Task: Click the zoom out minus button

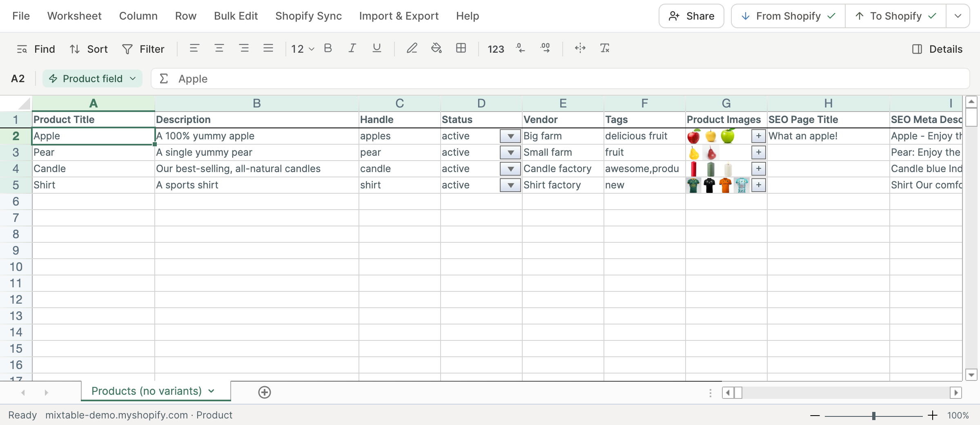Action: pos(815,416)
